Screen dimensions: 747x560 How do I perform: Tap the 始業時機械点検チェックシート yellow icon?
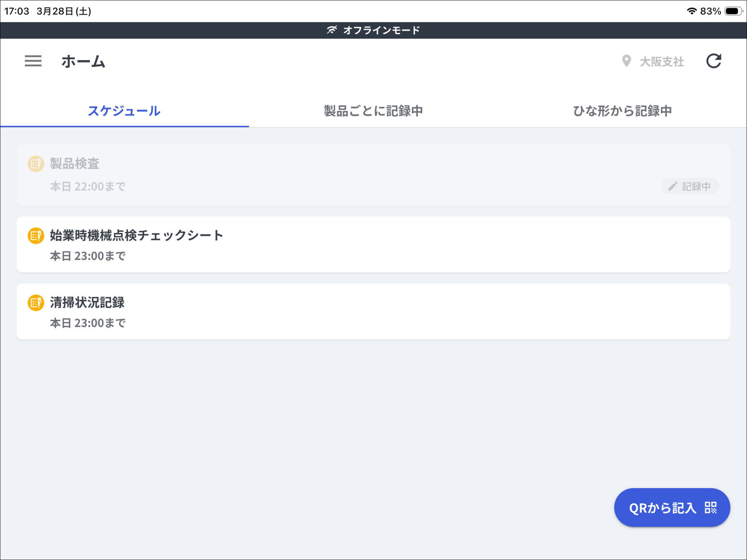pos(36,236)
